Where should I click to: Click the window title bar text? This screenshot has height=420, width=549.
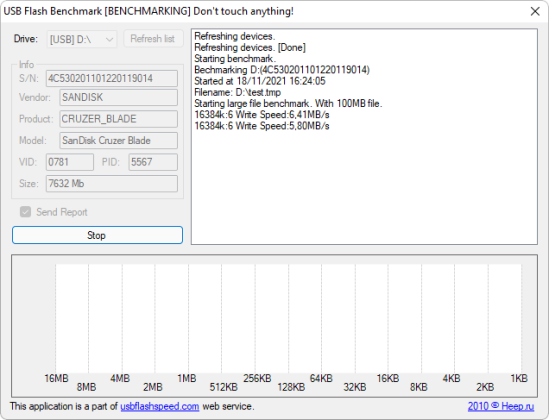(x=148, y=11)
